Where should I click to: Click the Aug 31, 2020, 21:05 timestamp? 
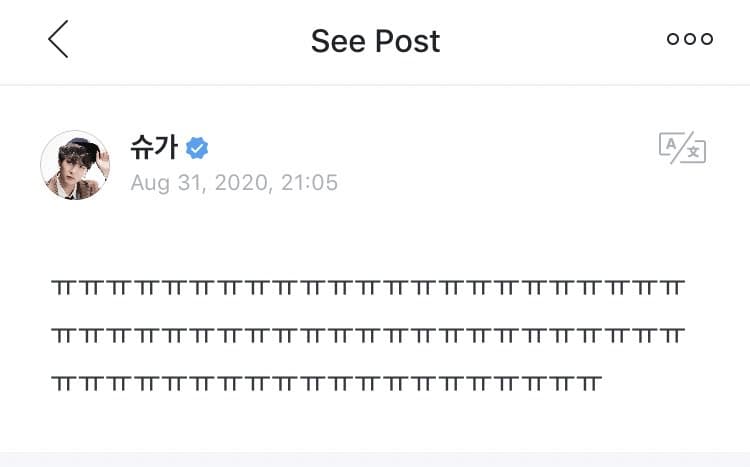point(234,183)
